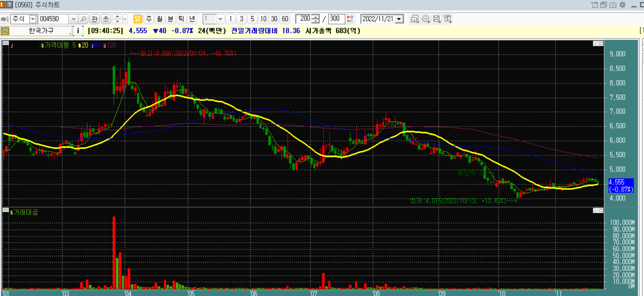Open the interval value dropdown showing 1
The height and width of the screenshot is (296, 644).
[x=220, y=19]
